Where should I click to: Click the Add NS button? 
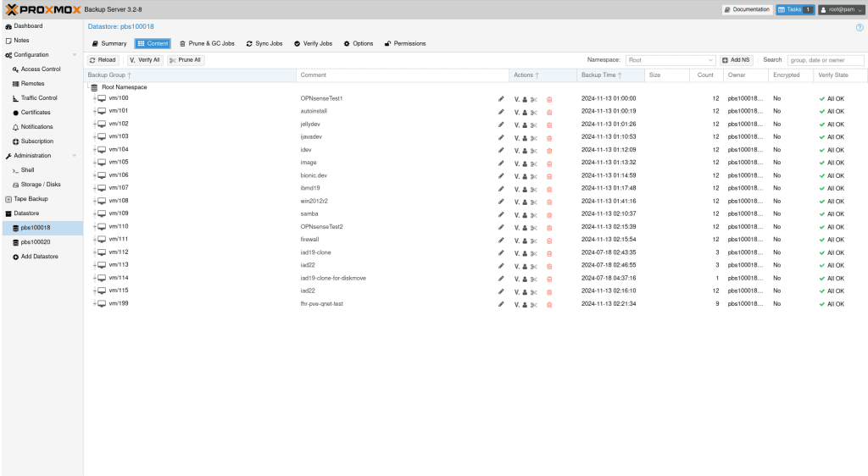[737, 60]
